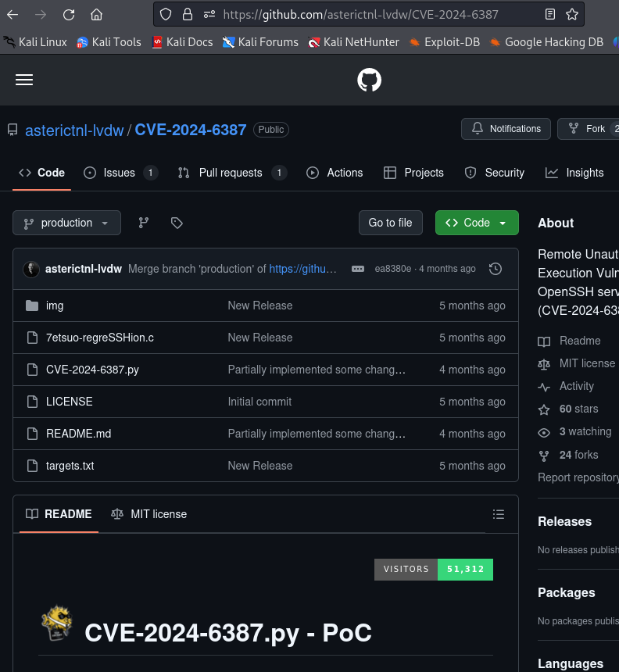Switch to the Projects tab

click(x=413, y=173)
